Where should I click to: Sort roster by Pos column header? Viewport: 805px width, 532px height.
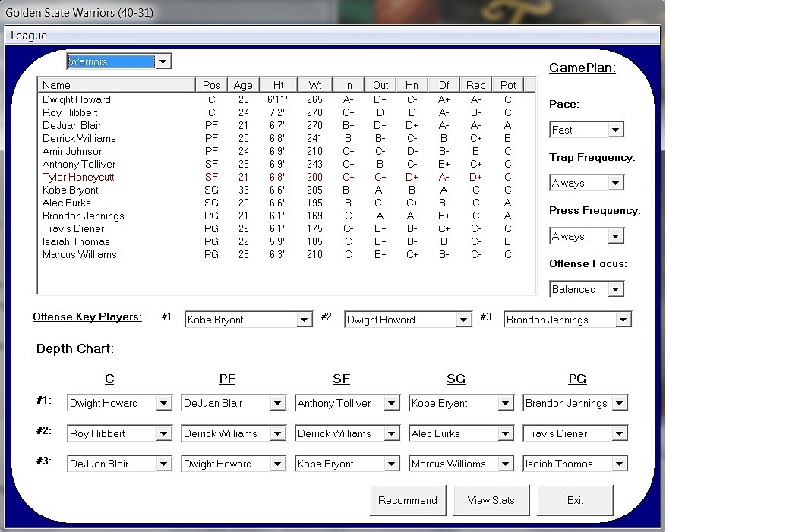tap(211, 85)
